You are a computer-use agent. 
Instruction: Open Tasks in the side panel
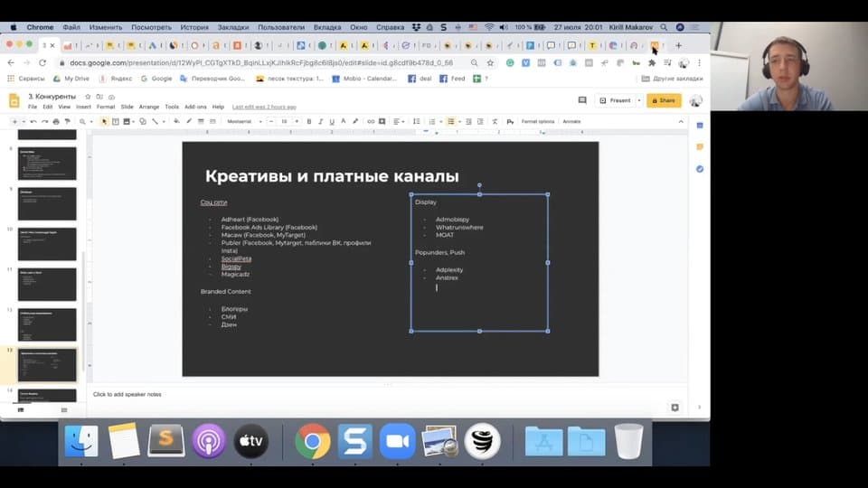[700, 169]
